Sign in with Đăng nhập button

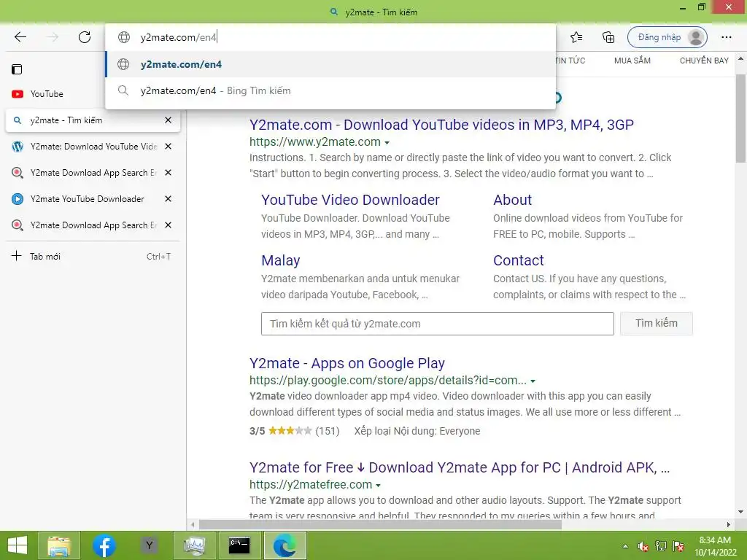[667, 37]
